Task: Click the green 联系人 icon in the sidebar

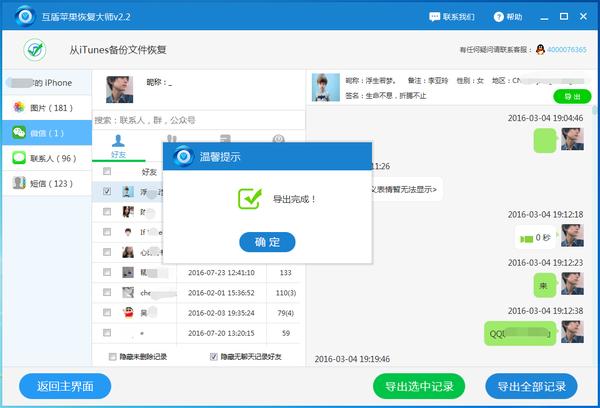Action: [19, 158]
